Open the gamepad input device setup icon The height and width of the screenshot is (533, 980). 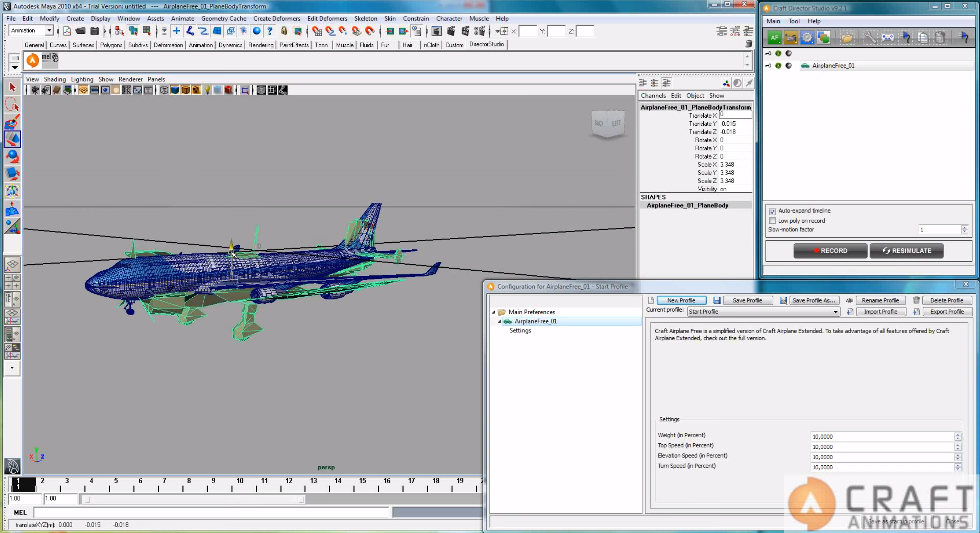(x=887, y=38)
